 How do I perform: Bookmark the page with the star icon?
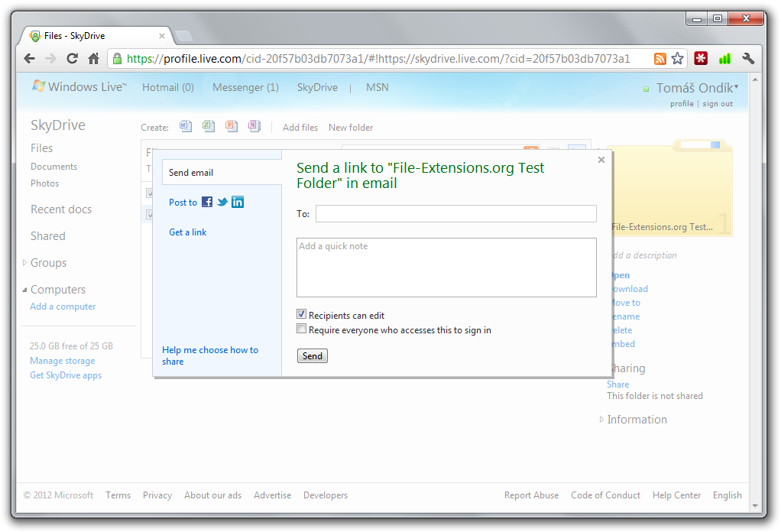pos(678,58)
